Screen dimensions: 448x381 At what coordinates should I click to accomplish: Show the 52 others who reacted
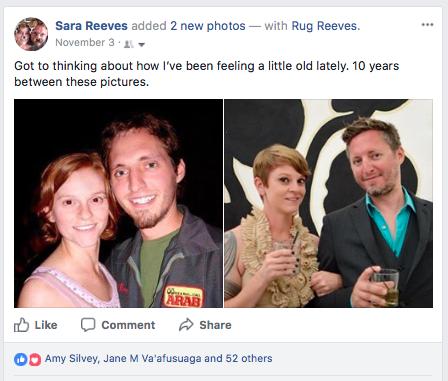click(249, 359)
